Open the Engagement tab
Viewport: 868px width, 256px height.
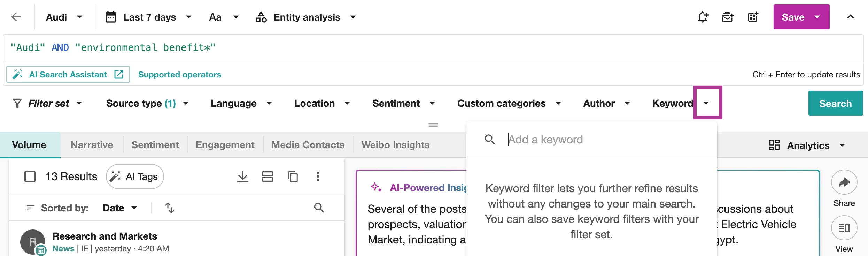click(x=225, y=145)
